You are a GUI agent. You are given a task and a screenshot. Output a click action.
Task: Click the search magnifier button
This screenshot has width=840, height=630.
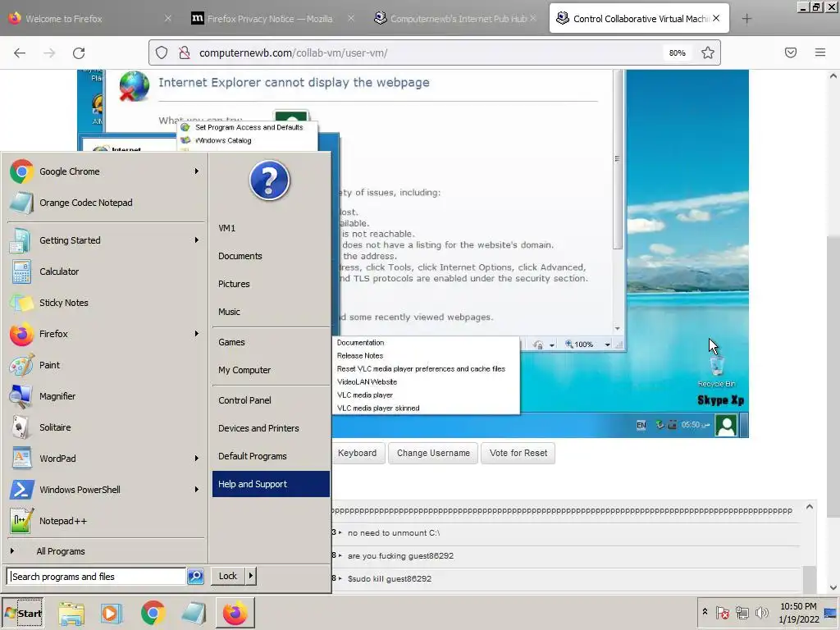coord(195,576)
